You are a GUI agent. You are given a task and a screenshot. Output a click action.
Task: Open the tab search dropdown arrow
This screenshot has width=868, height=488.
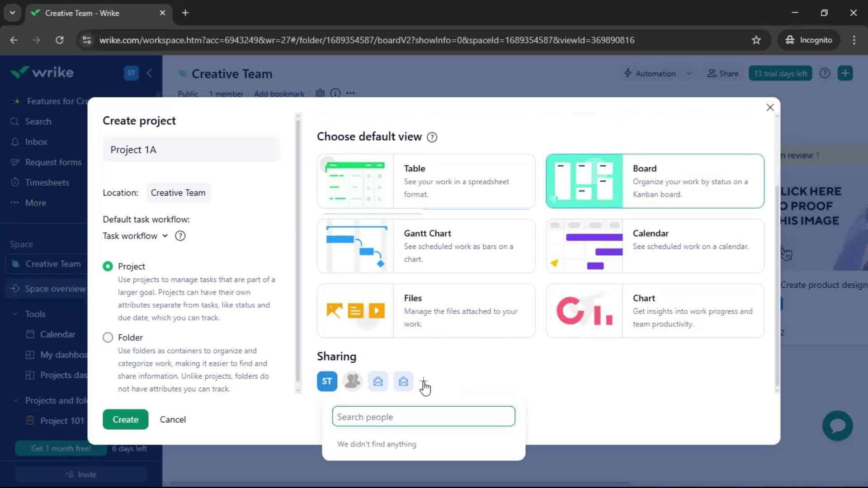tap(13, 13)
